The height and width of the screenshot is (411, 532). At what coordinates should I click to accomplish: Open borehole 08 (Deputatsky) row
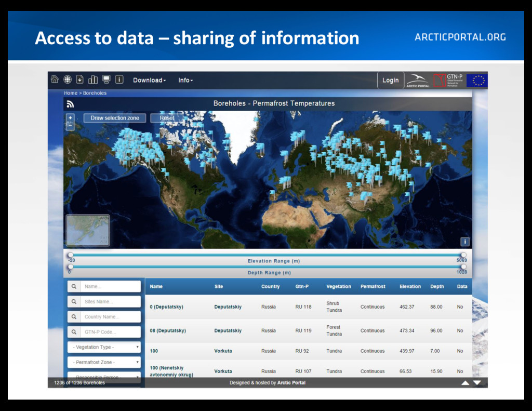[309, 330]
